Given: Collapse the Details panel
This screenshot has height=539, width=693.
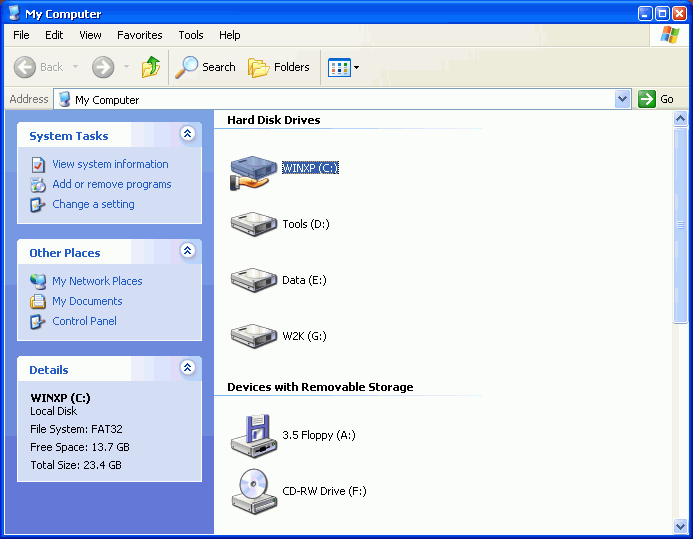Looking at the screenshot, I should tap(187, 368).
